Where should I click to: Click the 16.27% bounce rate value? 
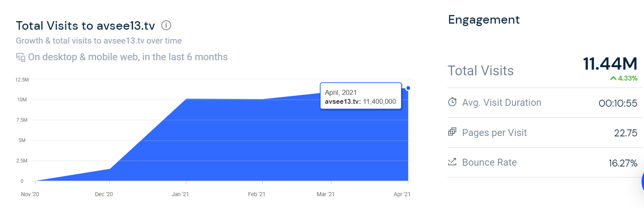click(x=623, y=163)
